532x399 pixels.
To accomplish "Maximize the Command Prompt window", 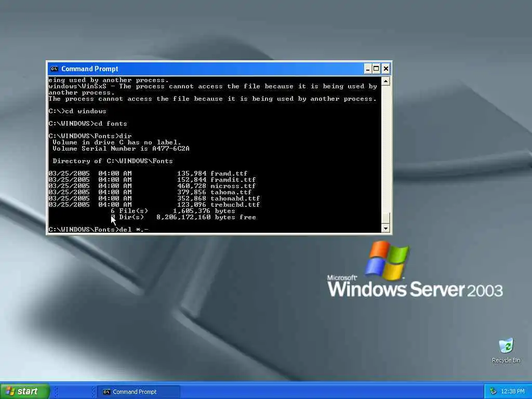I will (376, 69).
